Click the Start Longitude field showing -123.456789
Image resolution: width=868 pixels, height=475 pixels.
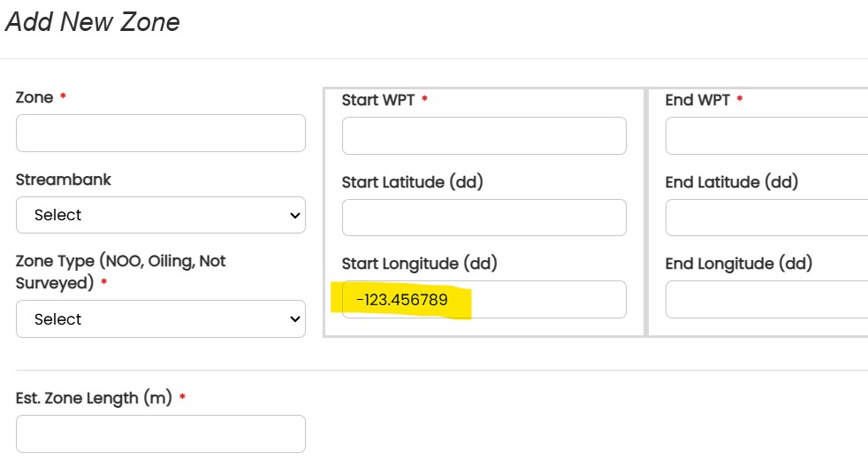(x=483, y=299)
